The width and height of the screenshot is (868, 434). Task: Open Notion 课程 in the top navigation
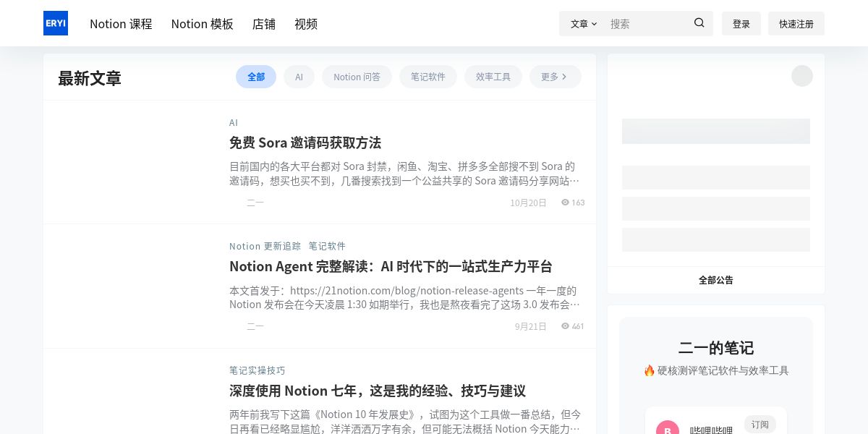tap(121, 24)
